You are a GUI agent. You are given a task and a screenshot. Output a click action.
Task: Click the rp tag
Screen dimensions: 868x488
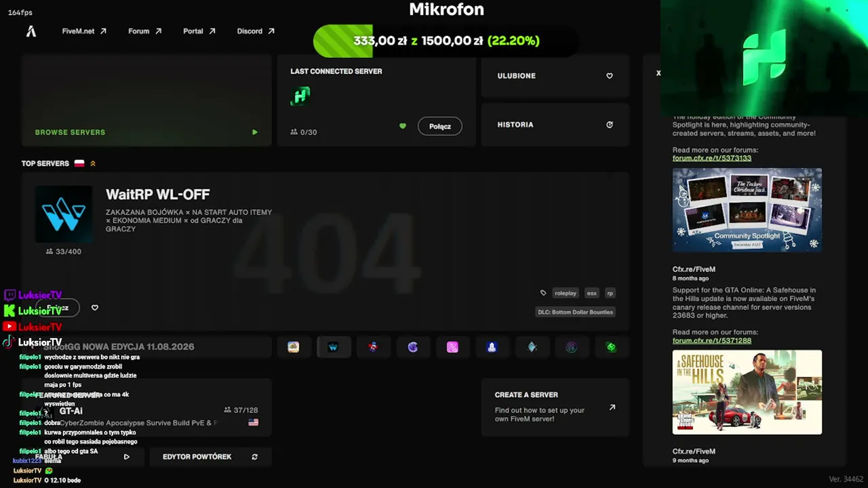[610, 293]
